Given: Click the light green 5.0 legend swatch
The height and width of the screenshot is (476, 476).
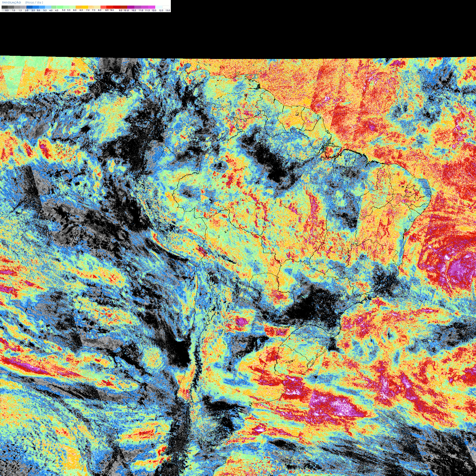Looking at the screenshot, I should [60, 7].
